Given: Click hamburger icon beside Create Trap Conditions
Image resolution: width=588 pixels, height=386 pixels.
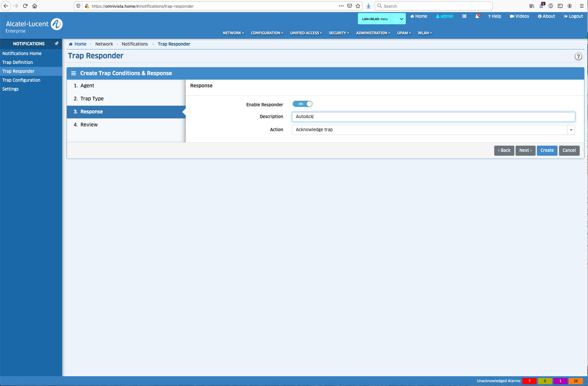Looking at the screenshot, I should point(73,73).
